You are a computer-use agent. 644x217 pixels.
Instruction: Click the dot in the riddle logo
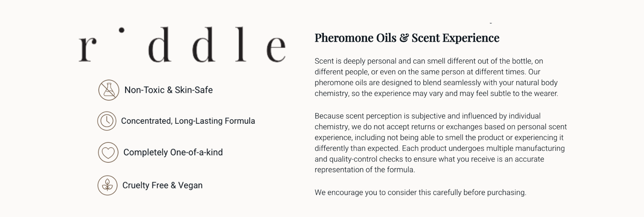(x=121, y=30)
